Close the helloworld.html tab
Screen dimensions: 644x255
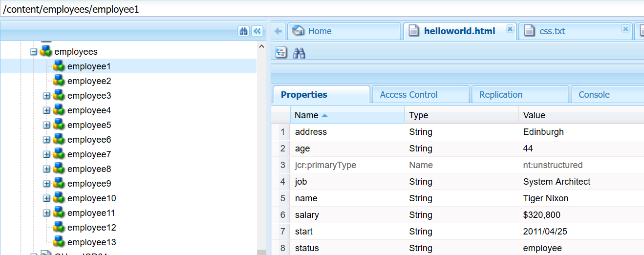click(x=510, y=29)
